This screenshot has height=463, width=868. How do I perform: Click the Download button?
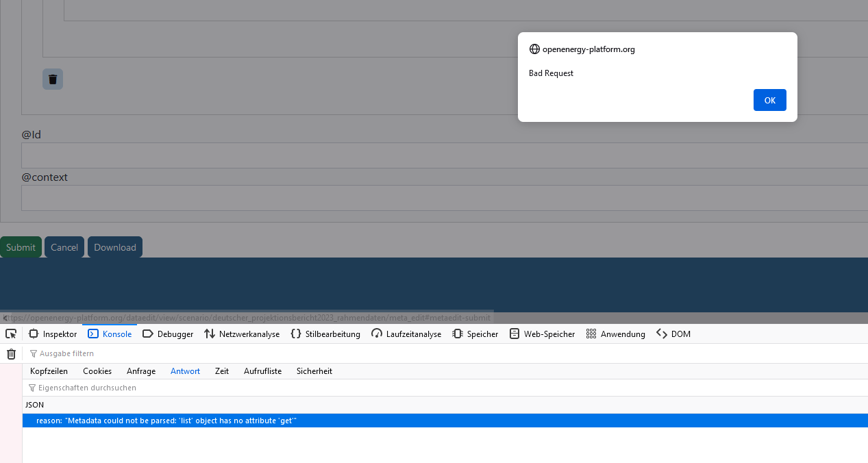pos(114,247)
